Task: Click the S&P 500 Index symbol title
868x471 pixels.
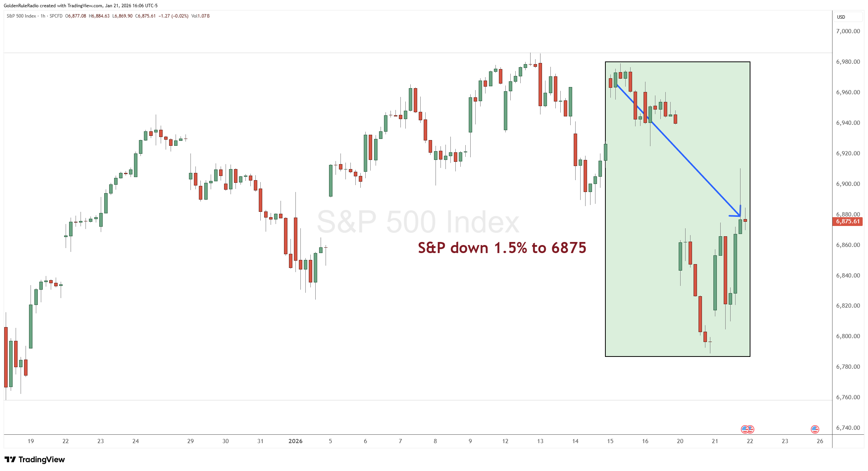Action: click(21, 16)
